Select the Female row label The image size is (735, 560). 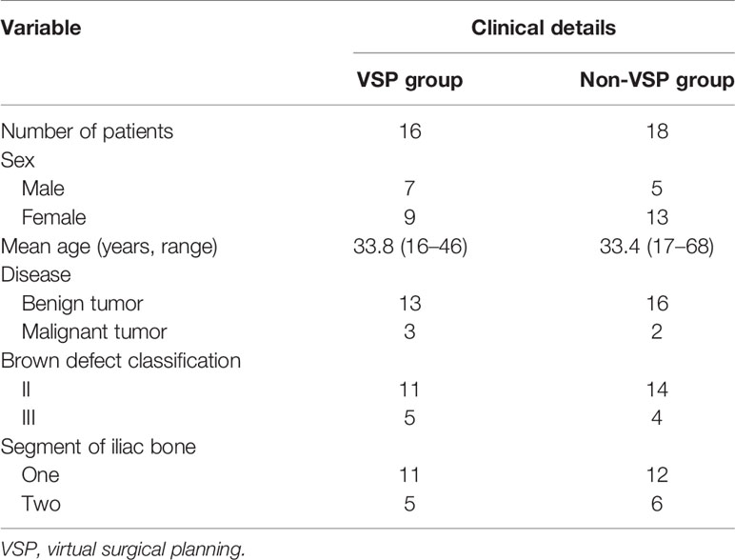coord(54,217)
